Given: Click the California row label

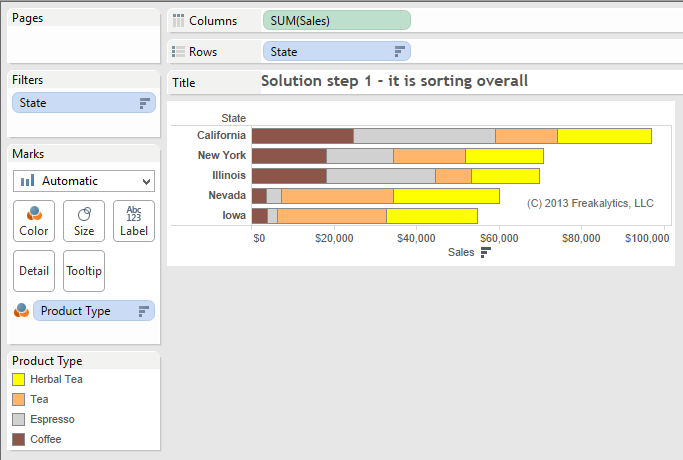Looking at the screenshot, I should tap(221, 135).
